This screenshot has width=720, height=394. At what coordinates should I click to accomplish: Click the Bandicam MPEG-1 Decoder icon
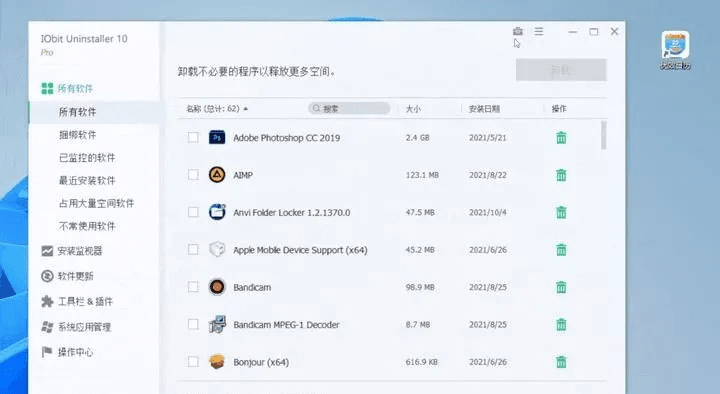(x=217, y=324)
